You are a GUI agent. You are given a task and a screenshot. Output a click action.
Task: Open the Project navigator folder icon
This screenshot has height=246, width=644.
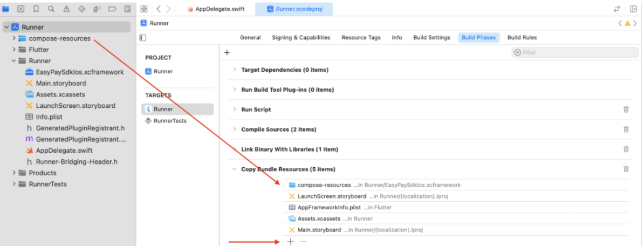[6, 9]
